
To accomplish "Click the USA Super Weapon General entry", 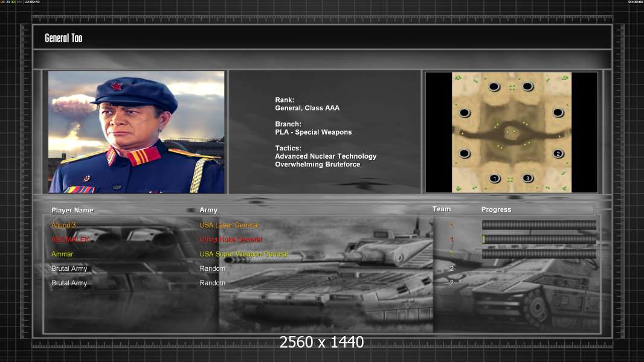I will (x=243, y=254).
